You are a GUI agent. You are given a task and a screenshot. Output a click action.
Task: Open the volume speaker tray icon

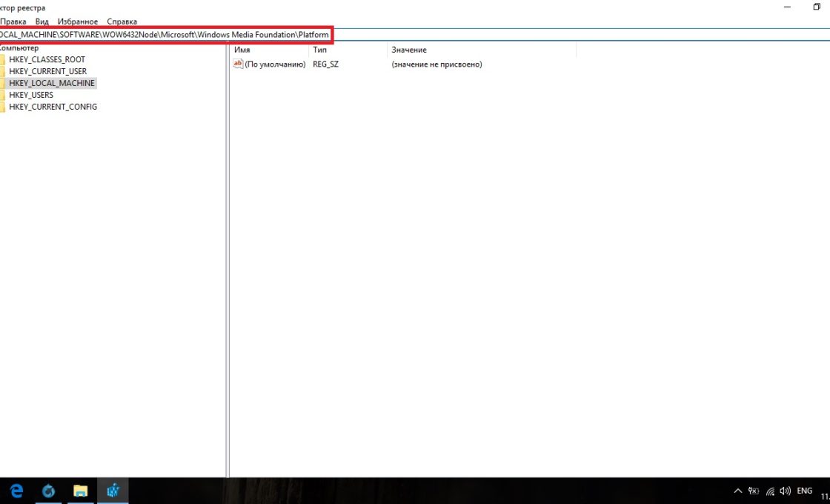tap(786, 491)
